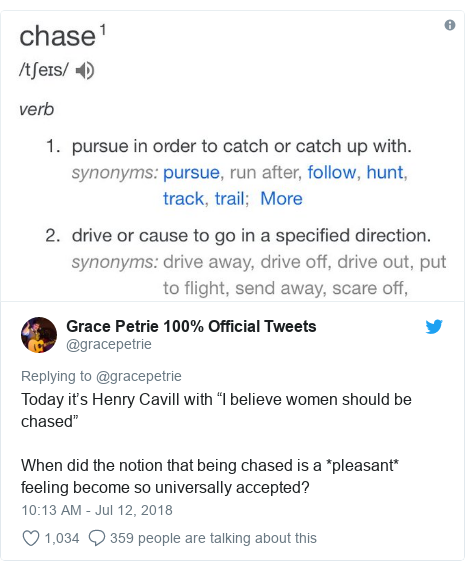This screenshot has height=570, width=465.
Task: Open the 'trail' synonym link
Action: coord(229,199)
